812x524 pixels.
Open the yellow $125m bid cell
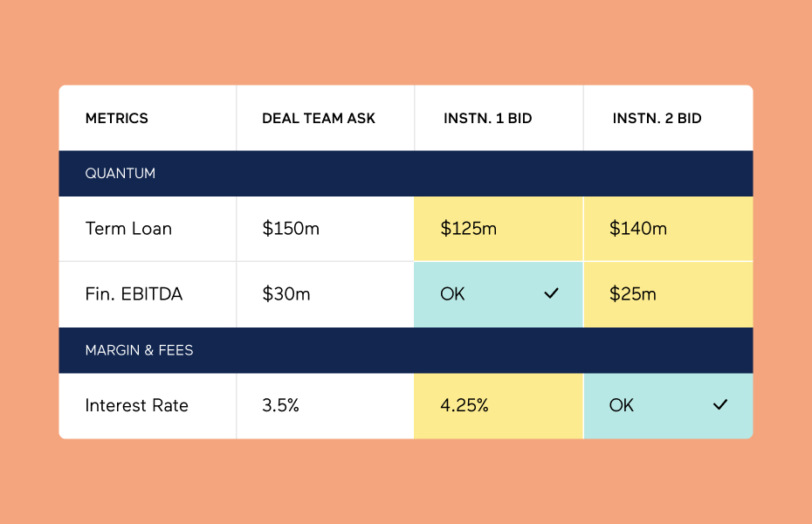coord(498,229)
